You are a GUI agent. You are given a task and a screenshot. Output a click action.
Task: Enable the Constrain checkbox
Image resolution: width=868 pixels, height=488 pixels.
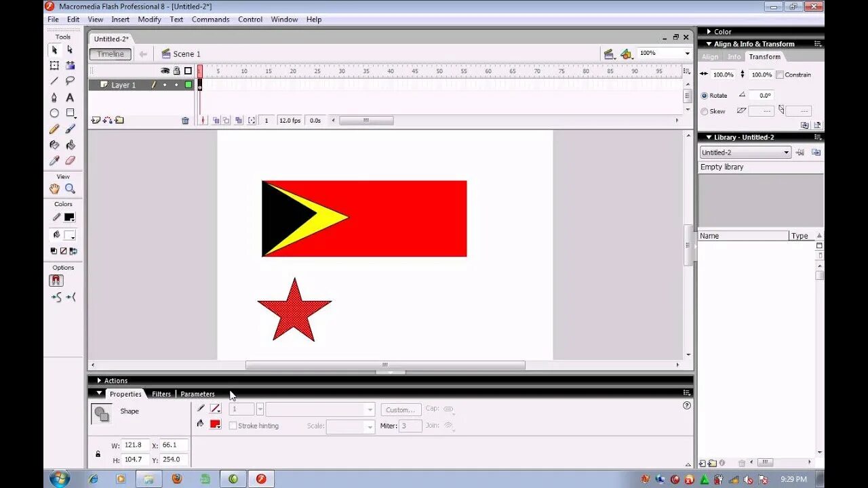[780, 75]
